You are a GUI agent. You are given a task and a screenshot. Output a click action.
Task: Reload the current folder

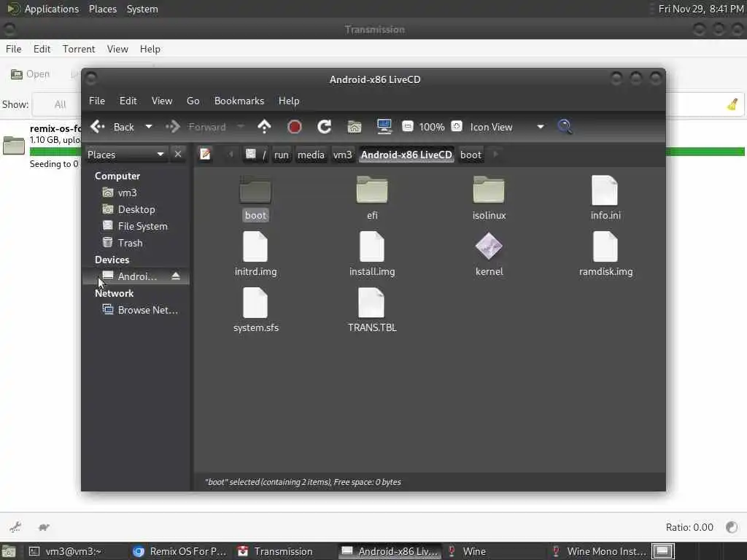pos(325,127)
